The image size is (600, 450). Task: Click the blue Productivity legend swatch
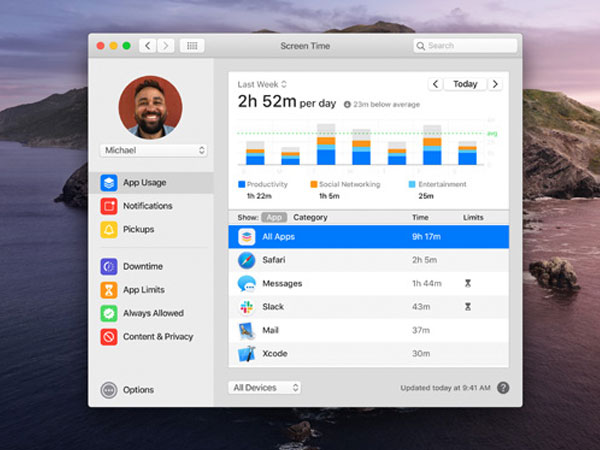[241, 184]
